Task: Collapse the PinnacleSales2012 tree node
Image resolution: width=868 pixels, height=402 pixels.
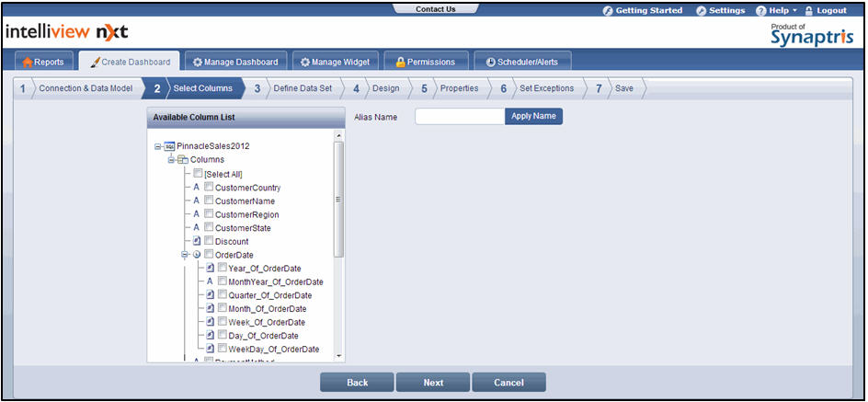Action: [158, 147]
